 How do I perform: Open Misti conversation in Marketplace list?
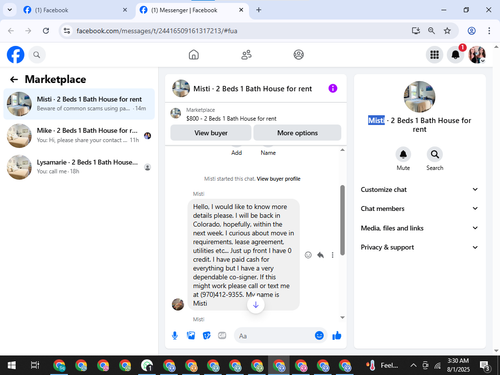pyautogui.click(x=79, y=104)
